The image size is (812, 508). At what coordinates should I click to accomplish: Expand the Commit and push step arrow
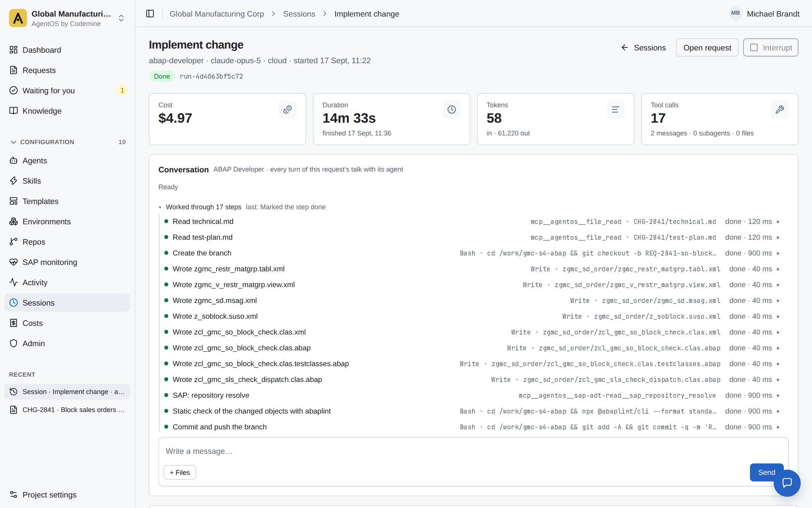pos(778,427)
